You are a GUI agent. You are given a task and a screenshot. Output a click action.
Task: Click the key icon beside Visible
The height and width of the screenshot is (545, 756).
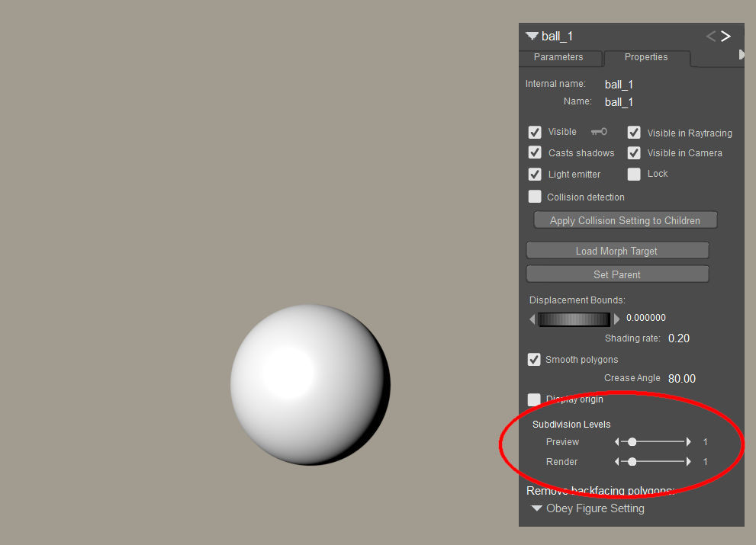tap(599, 132)
